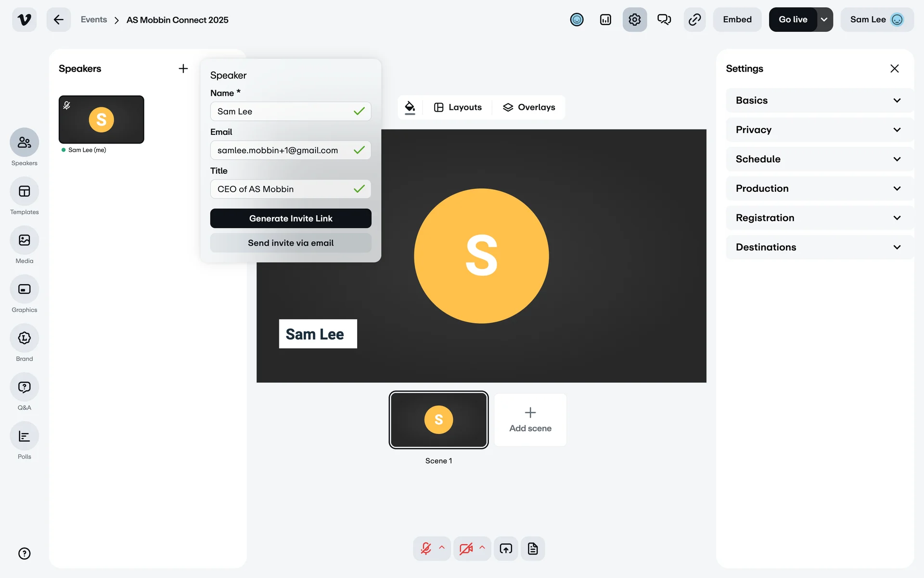
Task: Open the Overlays menu
Action: tap(529, 107)
